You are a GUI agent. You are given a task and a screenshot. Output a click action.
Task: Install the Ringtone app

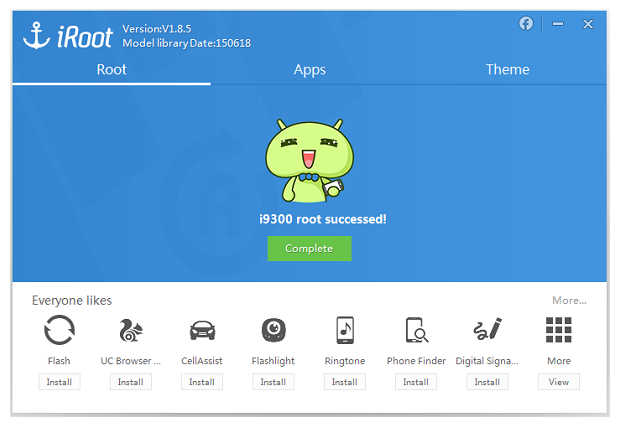tap(344, 382)
